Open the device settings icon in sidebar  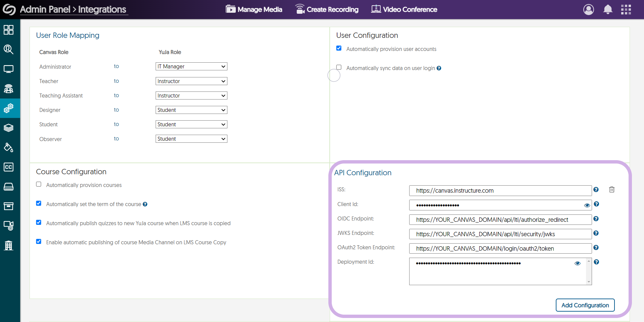(x=9, y=226)
